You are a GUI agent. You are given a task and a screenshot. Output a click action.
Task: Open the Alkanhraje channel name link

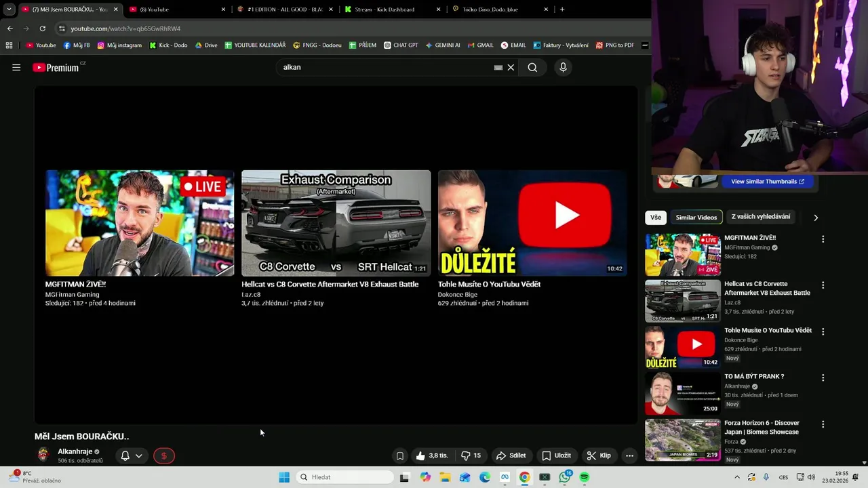[75, 451]
